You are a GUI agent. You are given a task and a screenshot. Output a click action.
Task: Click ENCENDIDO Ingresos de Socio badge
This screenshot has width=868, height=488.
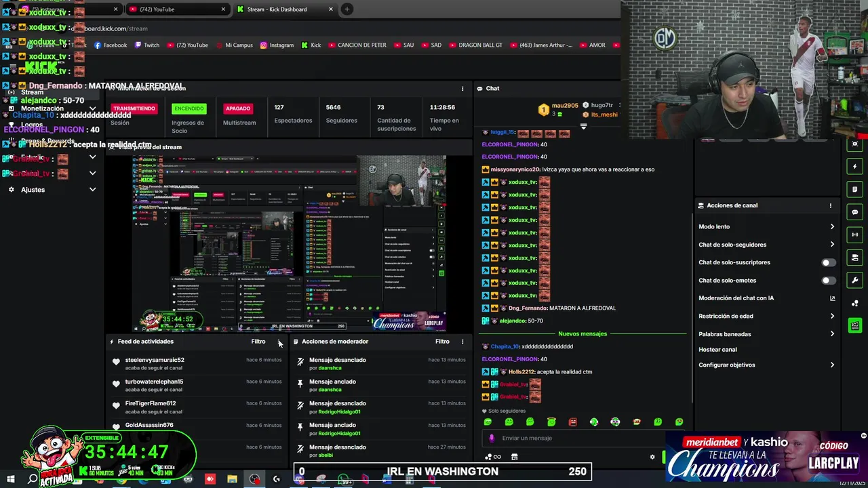pyautogui.click(x=189, y=108)
